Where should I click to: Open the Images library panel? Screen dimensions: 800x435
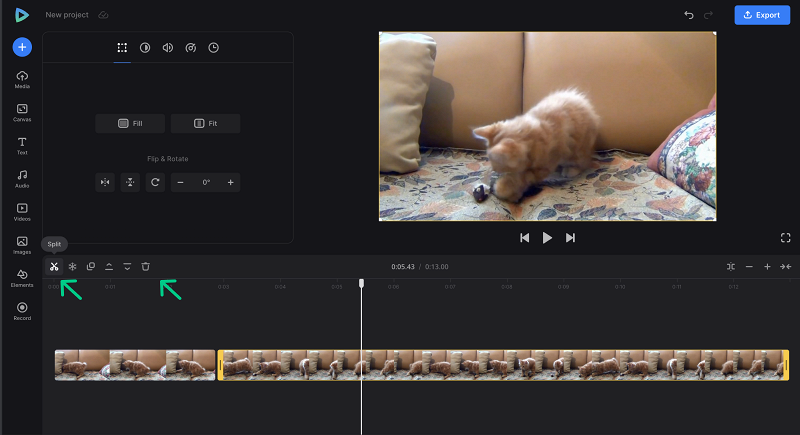pyautogui.click(x=22, y=245)
